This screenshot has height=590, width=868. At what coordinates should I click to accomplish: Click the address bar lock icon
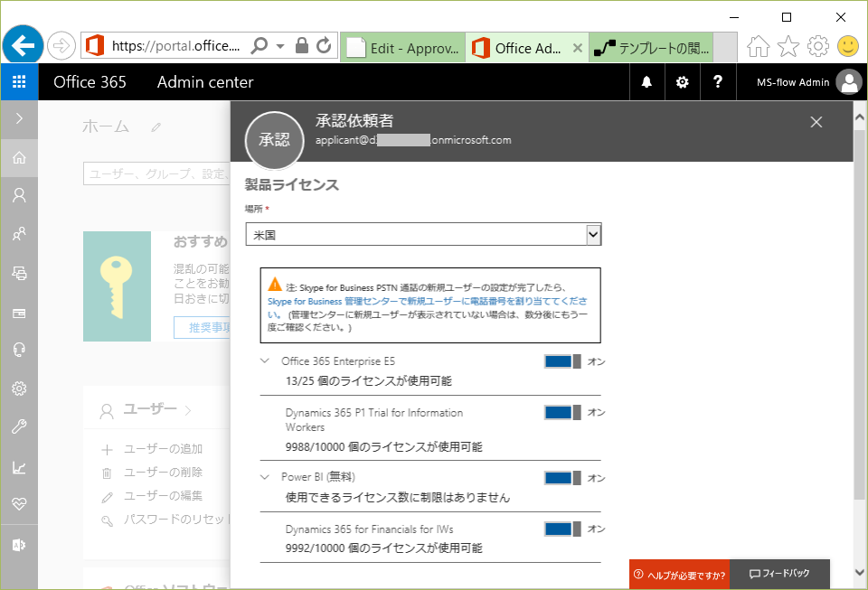click(x=302, y=45)
